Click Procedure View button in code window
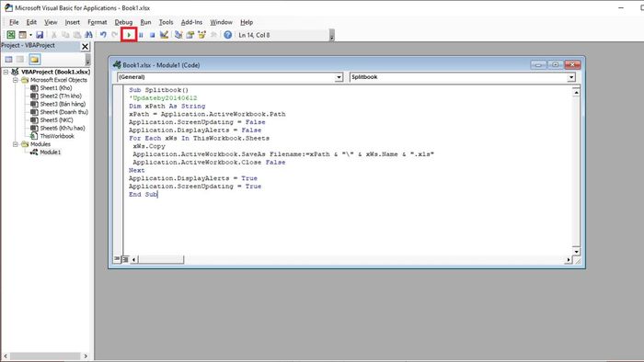Screen dimensions: 644x362 click(118, 259)
